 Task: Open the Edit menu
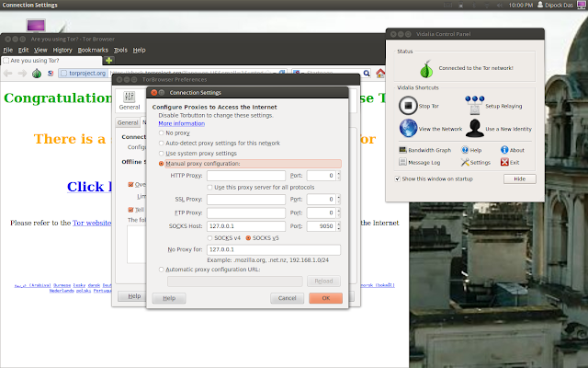pos(23,50)
